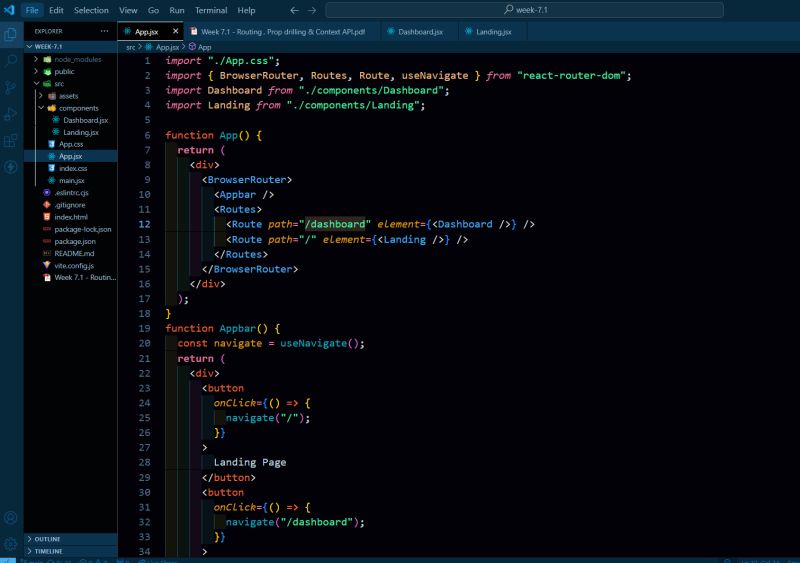Click the Explorer files icon
This screenshot has height=563, width=800.
(x=11, y=34)
